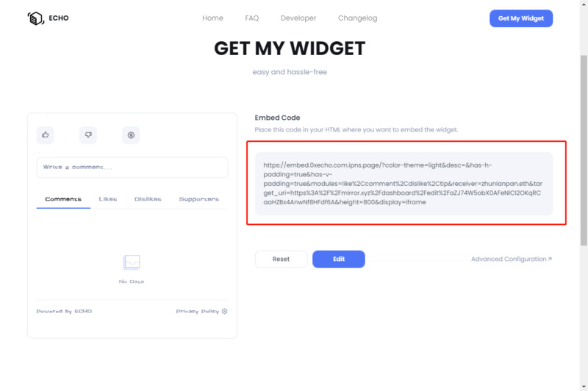This screenshot has width=588, height=391.
Task: Show the Supporters tab
Action: click(x=198, y=199)
